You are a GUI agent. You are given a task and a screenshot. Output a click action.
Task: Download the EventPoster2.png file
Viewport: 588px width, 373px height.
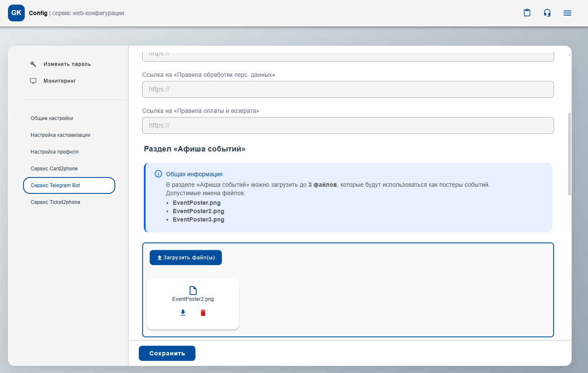tap(183, 313)
